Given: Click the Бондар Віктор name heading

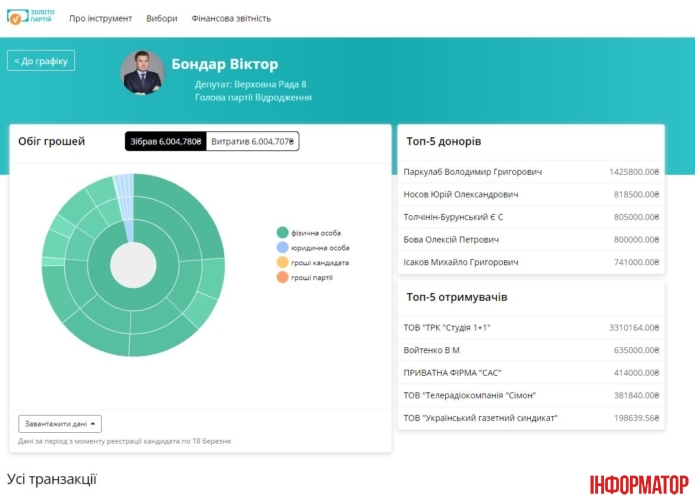Looking at the screenshot, I should point(225,64).
